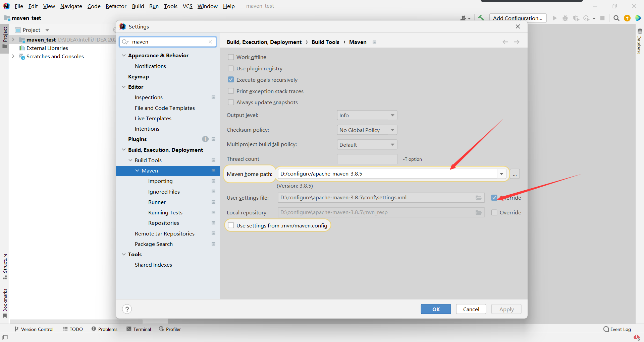Viewport: 644px width, 342px height.
Task: Open the Database tool window sidebar tab
Action: (640, 42)
